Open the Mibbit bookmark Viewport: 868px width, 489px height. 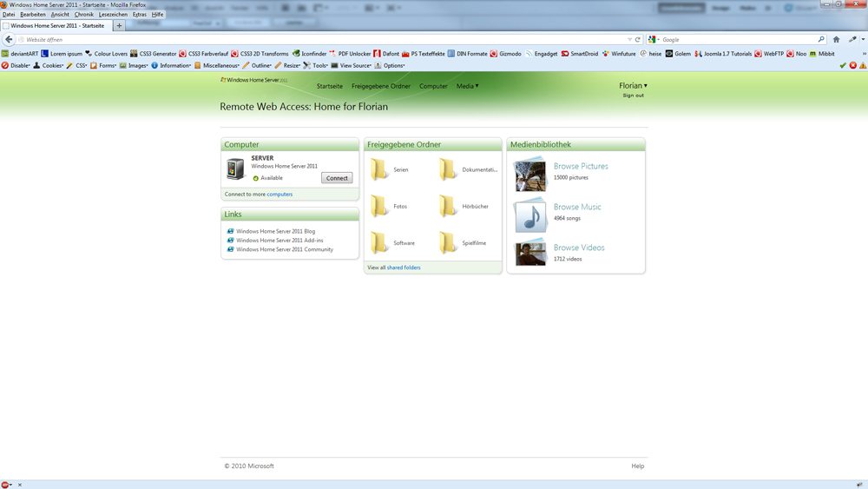tap(822, 54)
